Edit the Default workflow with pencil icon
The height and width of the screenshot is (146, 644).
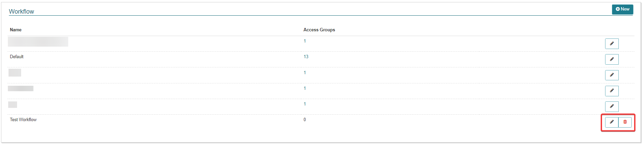[x=612, y=59]
